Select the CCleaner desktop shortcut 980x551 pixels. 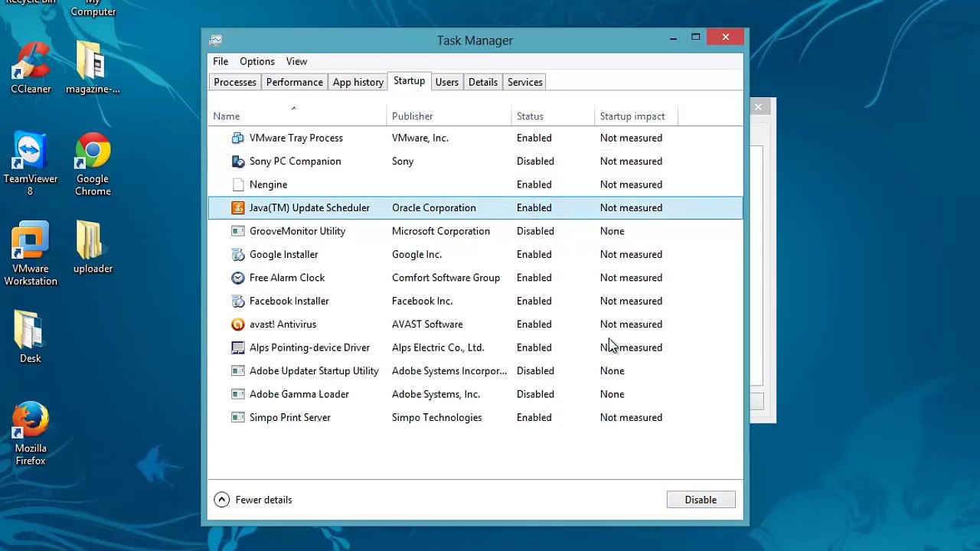(31, 69)
